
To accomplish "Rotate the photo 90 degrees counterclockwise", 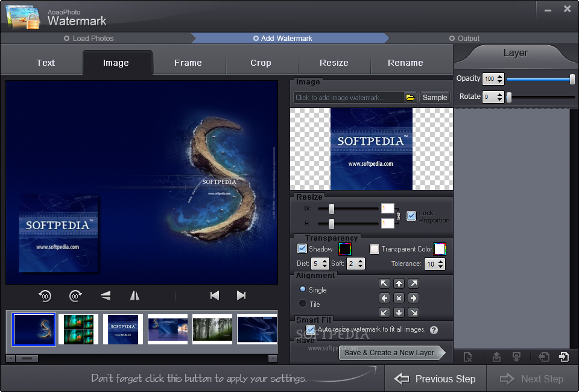I will pos(45,296).
